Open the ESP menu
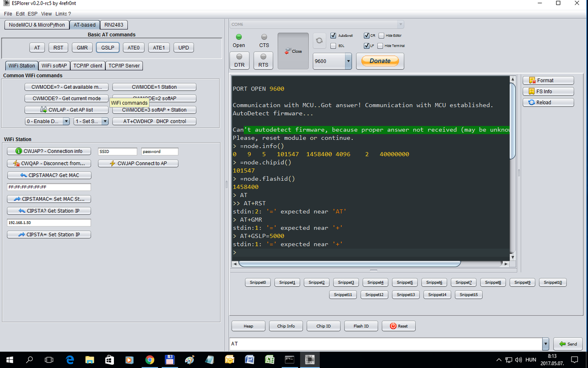This screenshot has width=588, height=368. [x=33, y=14]
